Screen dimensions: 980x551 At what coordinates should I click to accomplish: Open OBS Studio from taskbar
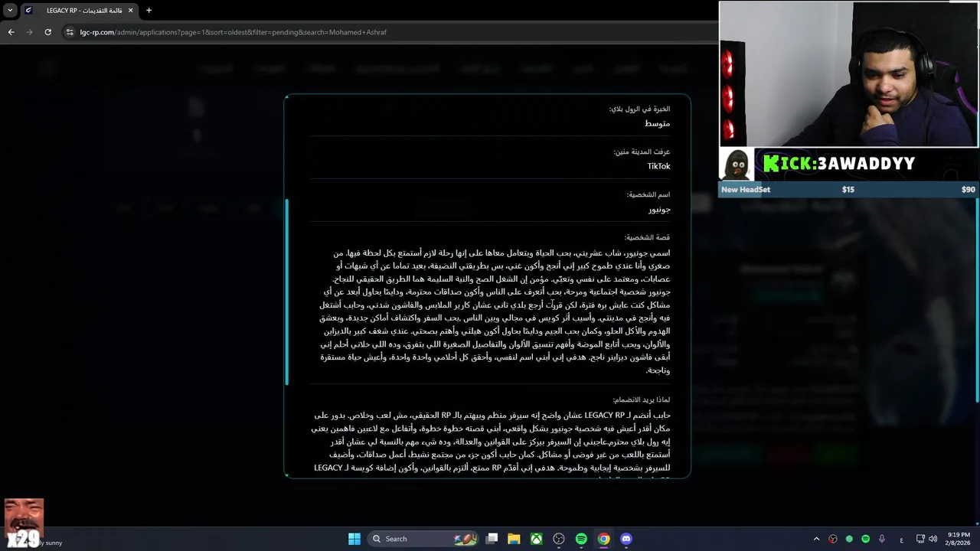(559, 539)
